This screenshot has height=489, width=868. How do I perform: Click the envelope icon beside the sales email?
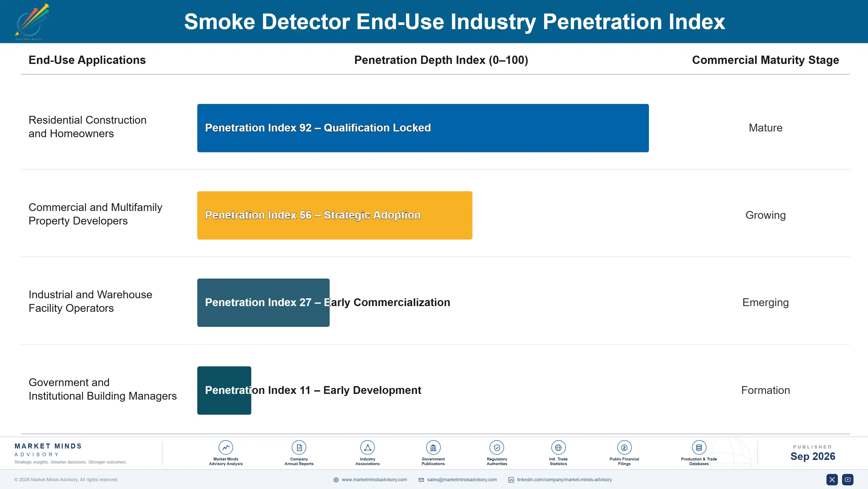(421, 480)
